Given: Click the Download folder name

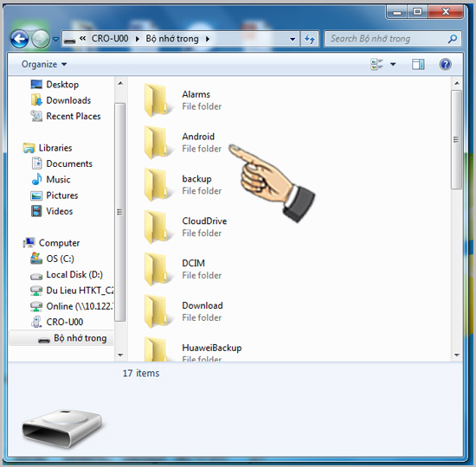Looking at the screenshot, I should 203,305.
